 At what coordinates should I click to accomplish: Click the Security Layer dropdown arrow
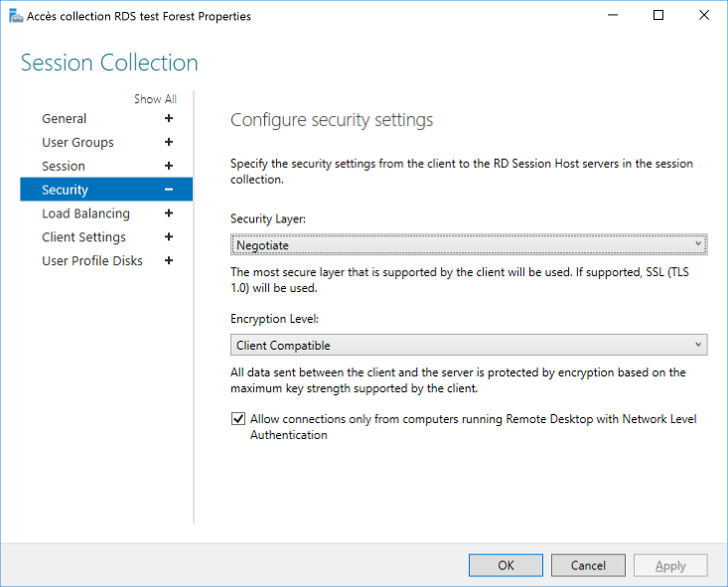(698, 243)
